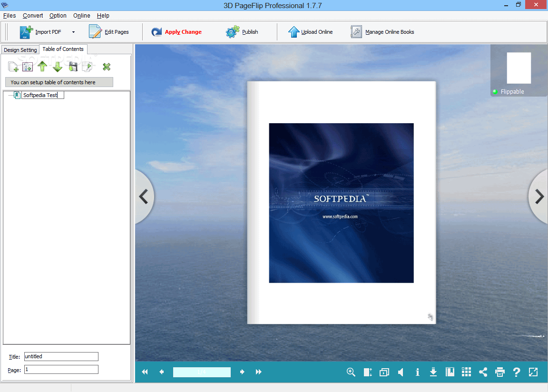The width and height of the screenshot is (548, 392).
Task: Go to the previous page in bottom bar
Action: (x=161, y=372)
